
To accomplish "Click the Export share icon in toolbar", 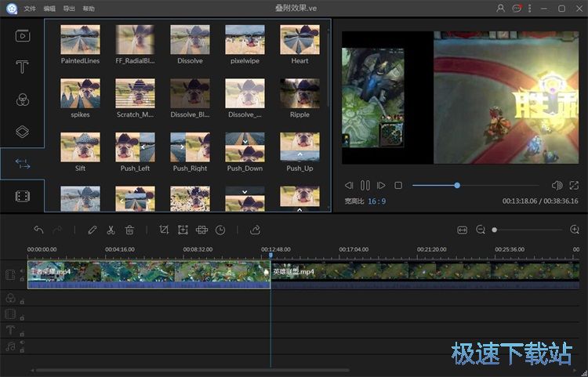I will pos(255,230).
